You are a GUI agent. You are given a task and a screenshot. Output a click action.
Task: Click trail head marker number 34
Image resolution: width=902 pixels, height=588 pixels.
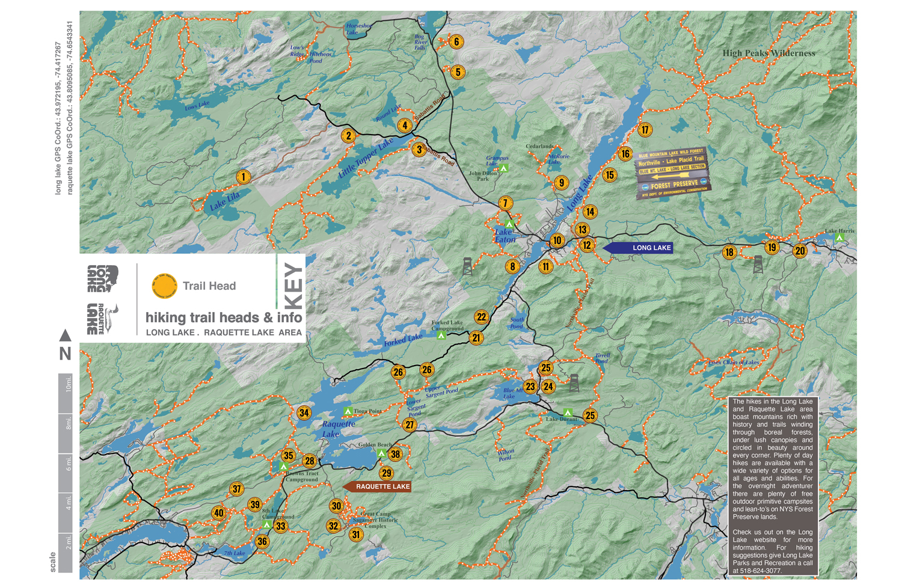click(304, 413)
